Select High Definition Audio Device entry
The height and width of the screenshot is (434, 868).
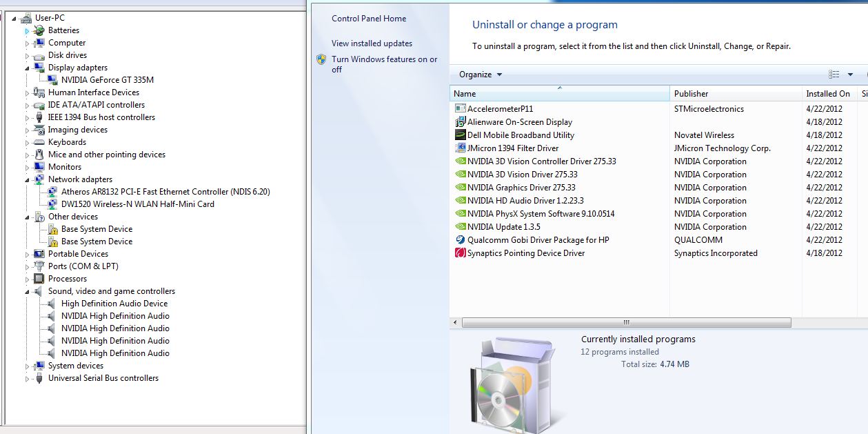[114, 304]
